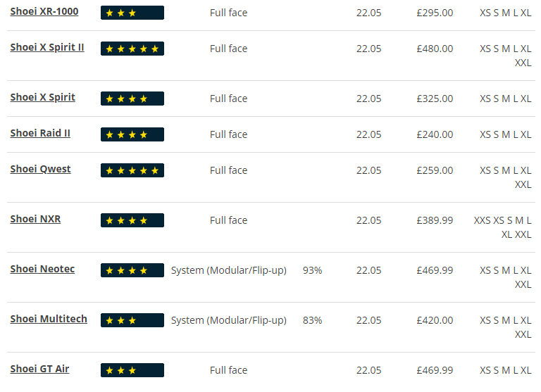Image resolution: width=541 pixels, height=392 pixels.
Task: Open the Shoei X Spirit II link
Action: [47, 48]
